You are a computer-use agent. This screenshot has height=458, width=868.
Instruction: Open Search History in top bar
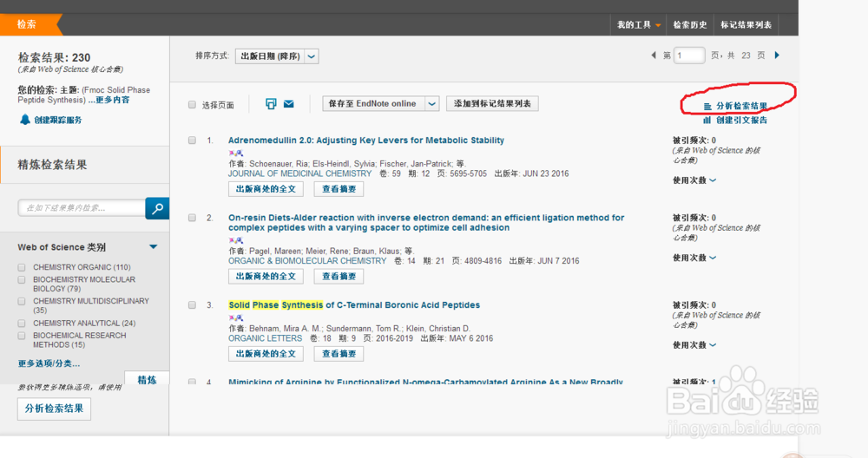point(690,25)
